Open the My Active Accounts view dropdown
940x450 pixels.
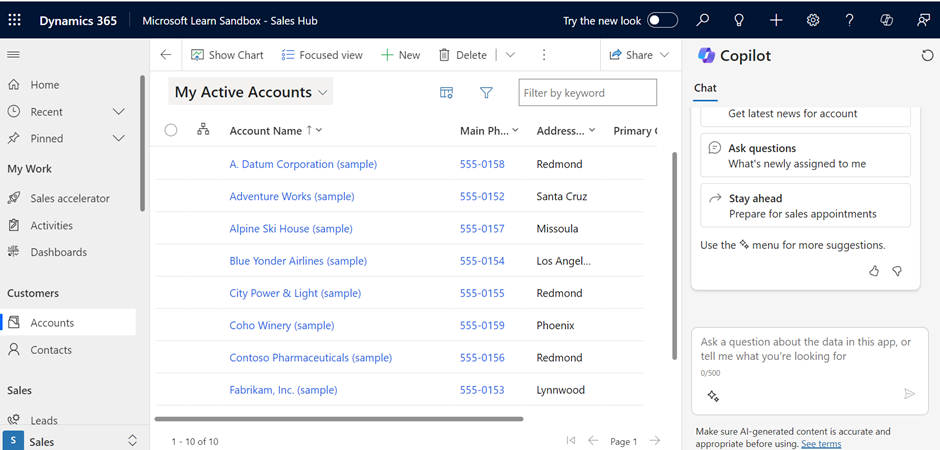coord(251,92)
